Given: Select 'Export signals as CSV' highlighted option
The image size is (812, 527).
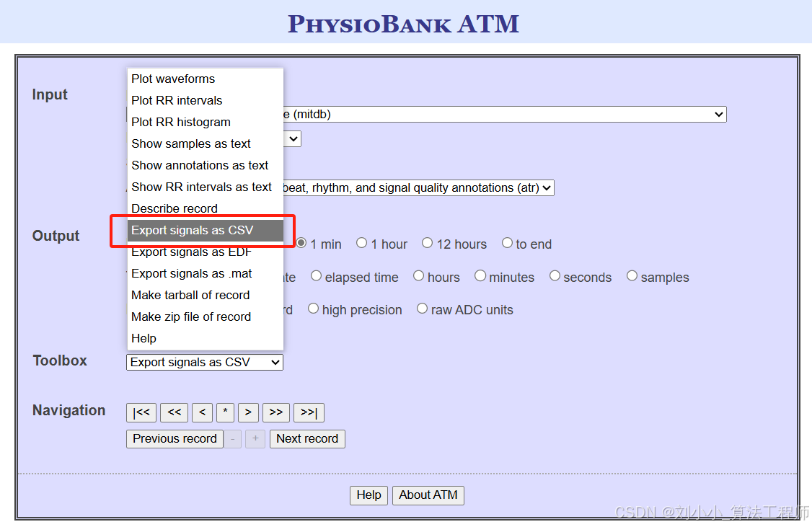Looking at the screenshot, I should point(205,231).
